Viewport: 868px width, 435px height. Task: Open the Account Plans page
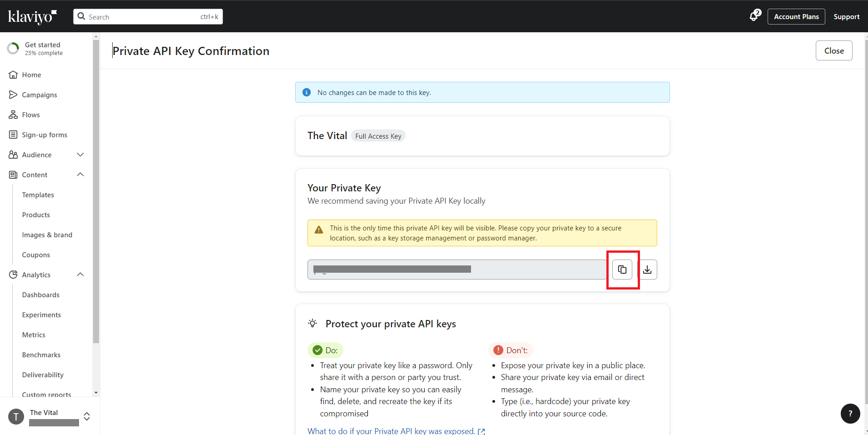tap(796, 17)
